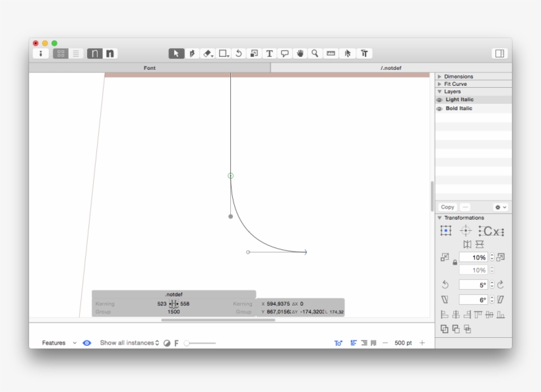Pick the Primitives rectangle tool
Image resolution: width=541 pixels, height=392 pixels.
tap(224, 53)
